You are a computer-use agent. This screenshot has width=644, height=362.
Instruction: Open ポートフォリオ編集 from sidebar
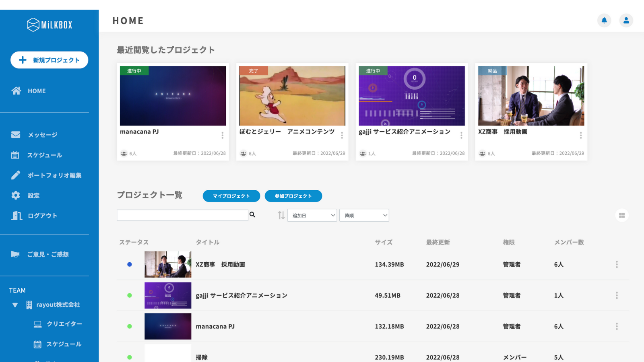pyautogui.click(x=54, y=175)
